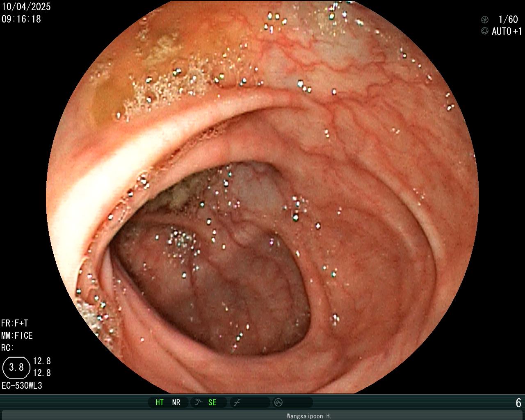The height and width of the screenshot is (420, 525).
Task: Click the tone curve icon in the status bar
Action: (x=237, y=402)
